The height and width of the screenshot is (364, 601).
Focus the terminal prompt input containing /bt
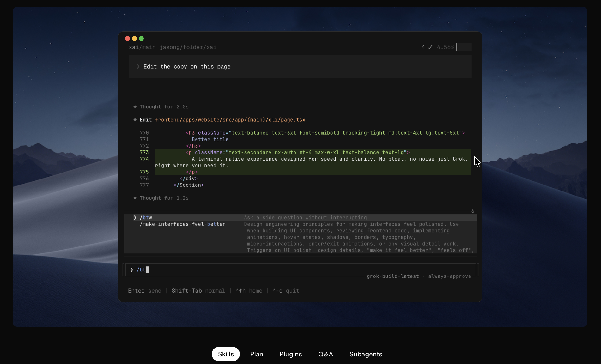pos(300,270)
